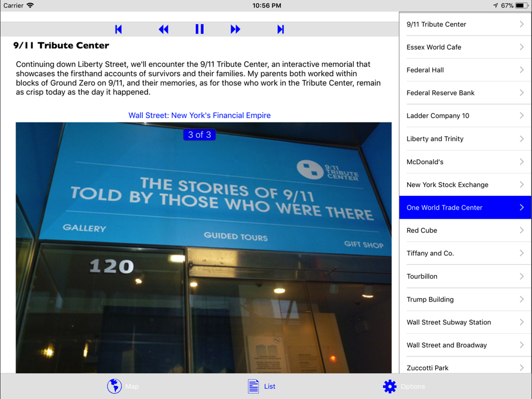Select Tourbillon in list
Image resolution: width=532 pixels, height=399 pixels.
click(465, 276)
